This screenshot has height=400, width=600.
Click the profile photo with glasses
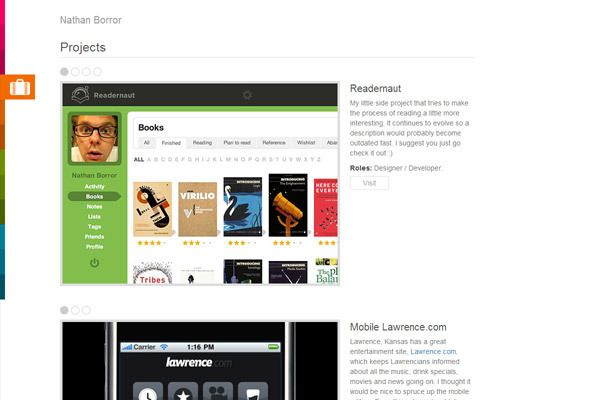click(x=95, y=139)
